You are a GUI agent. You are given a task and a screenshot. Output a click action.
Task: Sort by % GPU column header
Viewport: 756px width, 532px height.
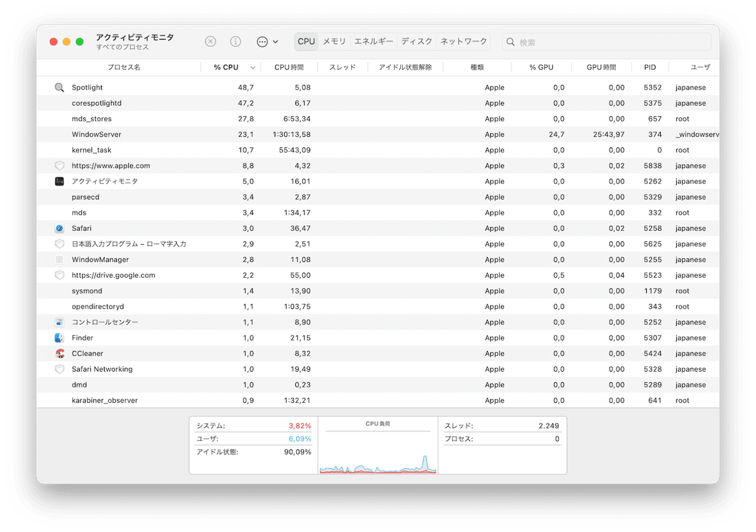(x=542, y=67)
